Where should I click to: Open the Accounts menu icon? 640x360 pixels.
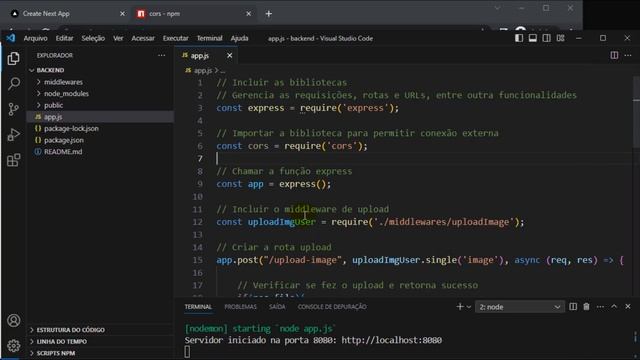13,320
